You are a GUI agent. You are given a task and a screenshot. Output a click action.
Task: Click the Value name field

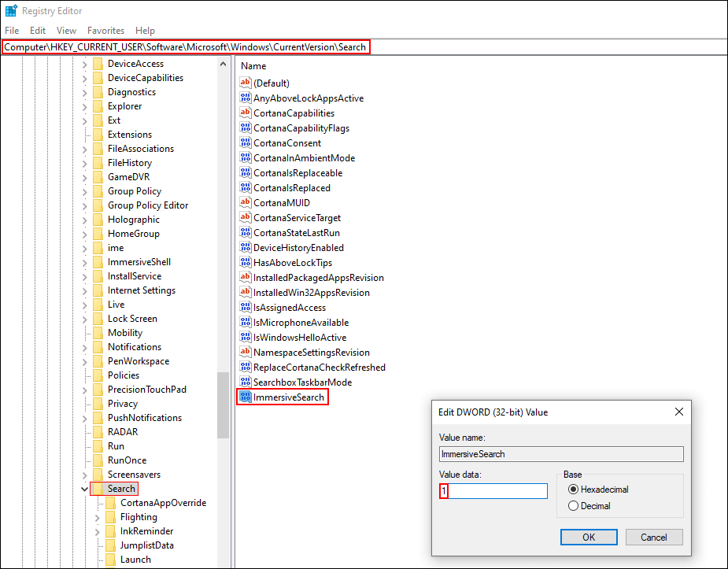coord(561,454)
